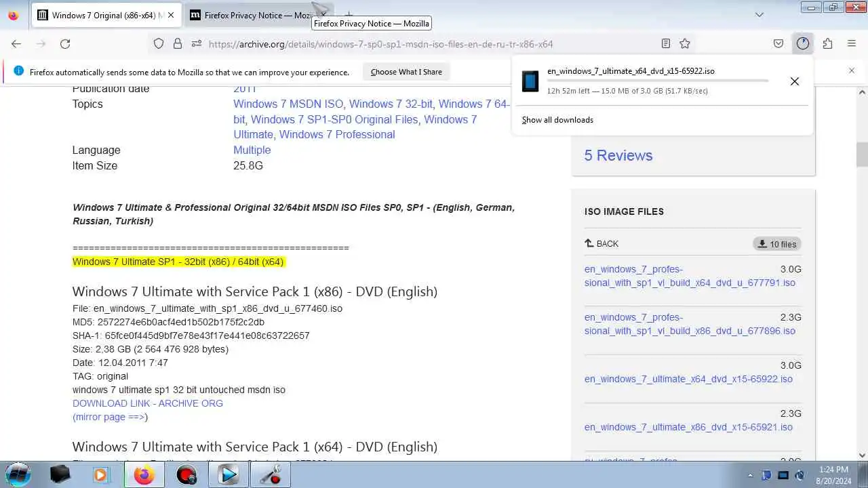Open the Multiple language link

(252, 150)
